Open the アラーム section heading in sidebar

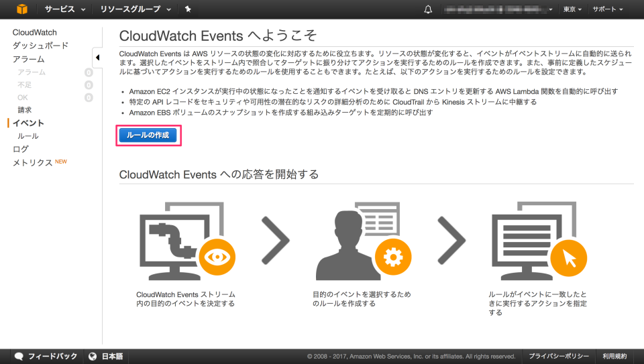[28, 59]
